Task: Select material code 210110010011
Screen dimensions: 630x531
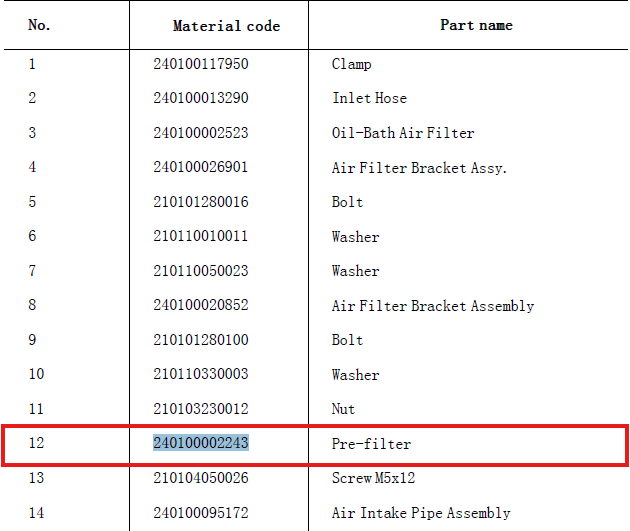Action: click(x=200, y=236)
